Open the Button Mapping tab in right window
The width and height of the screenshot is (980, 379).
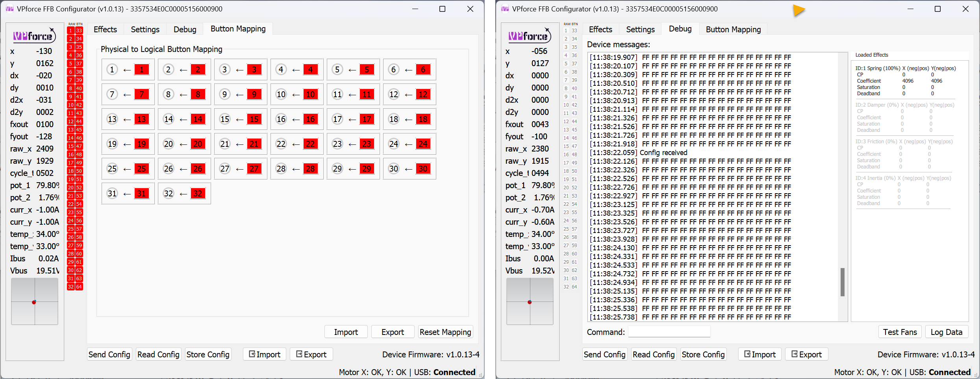[733, 29]
